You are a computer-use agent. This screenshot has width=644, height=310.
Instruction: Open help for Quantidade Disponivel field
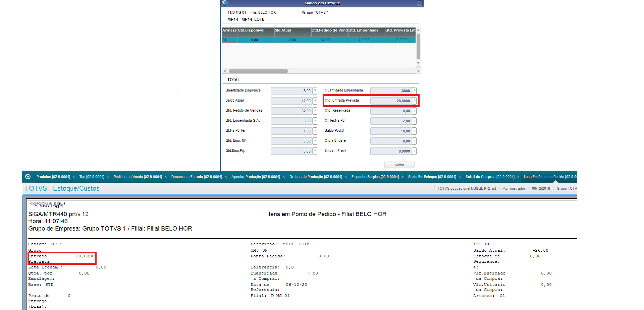315,91
